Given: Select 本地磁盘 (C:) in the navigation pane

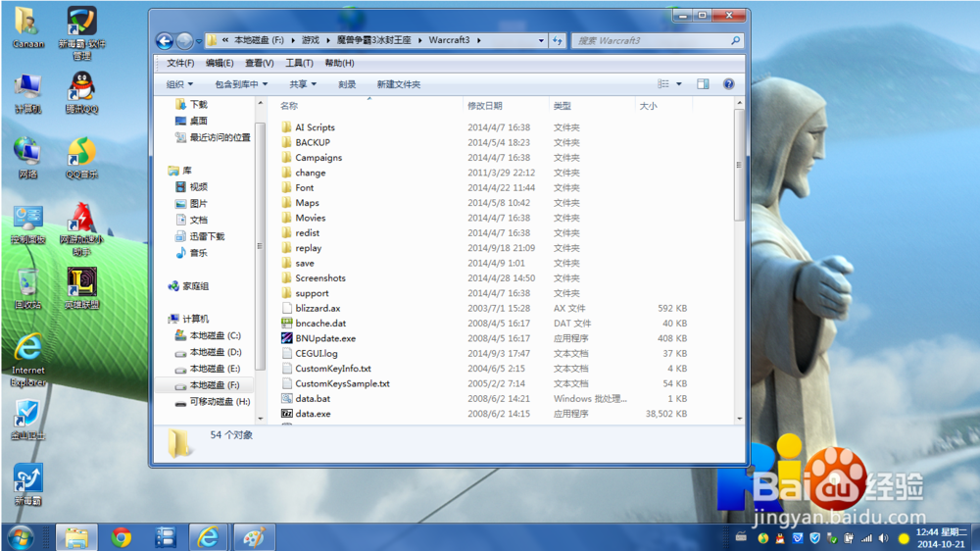Looking at the screenshot, I should tap(208, 336).
